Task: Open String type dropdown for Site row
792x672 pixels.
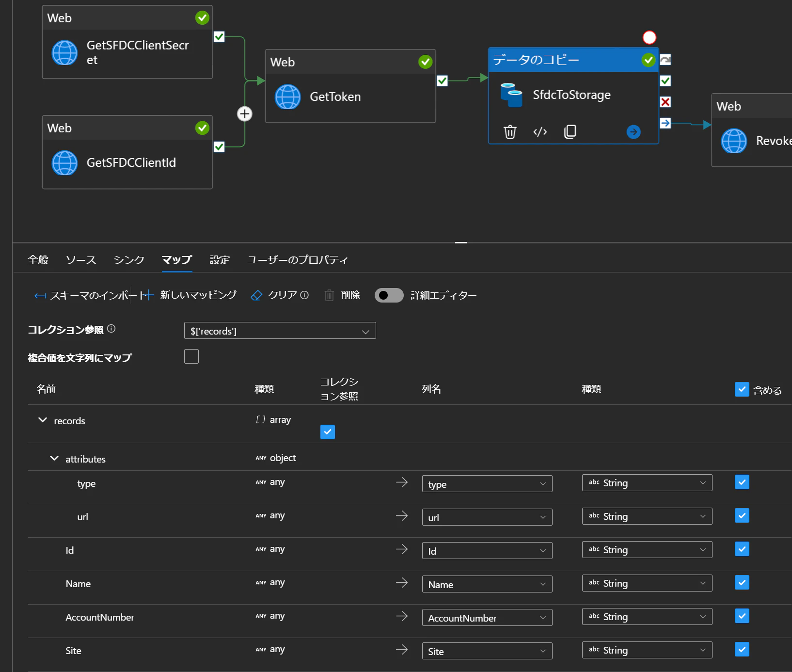Action: click(647, 650)
